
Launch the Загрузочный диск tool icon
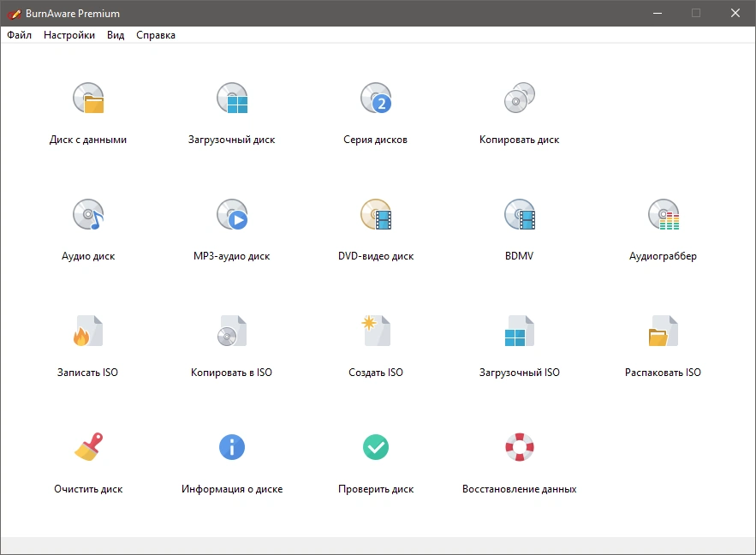point(232,98)
